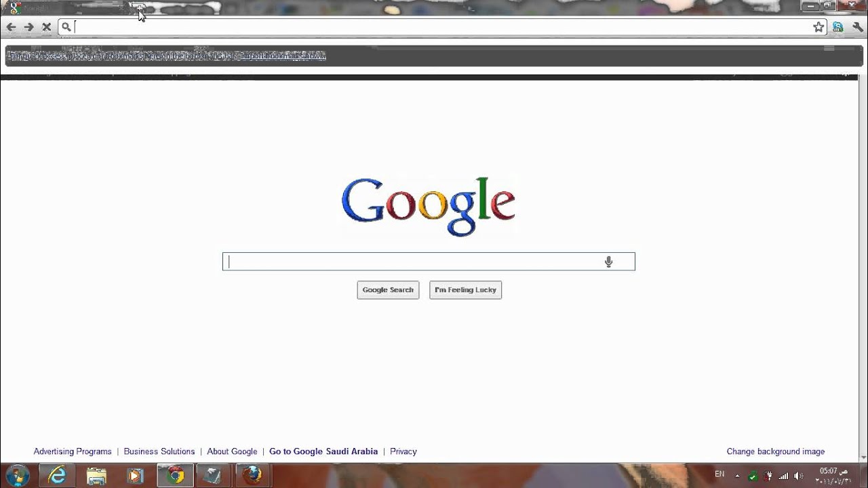Viewport: 868px width, 488px height.
Task: Launch Internet Explorer from the taskbar
Action: coord(58,476)
